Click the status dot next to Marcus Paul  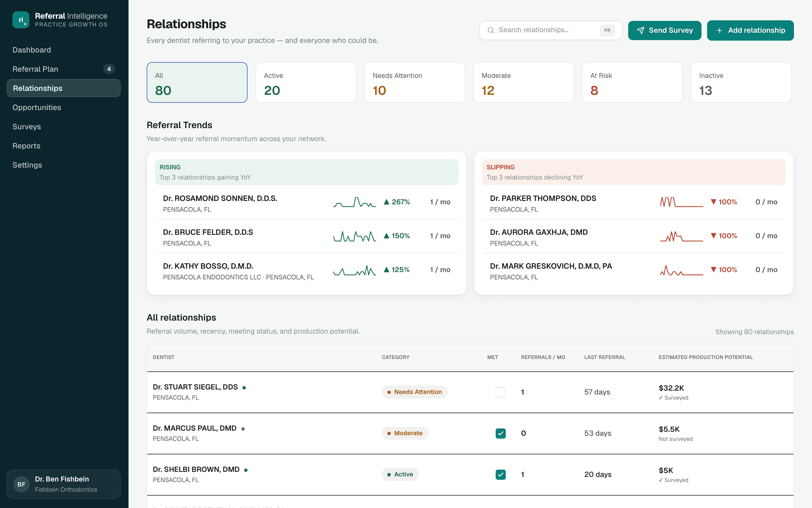tap(243, 429)
